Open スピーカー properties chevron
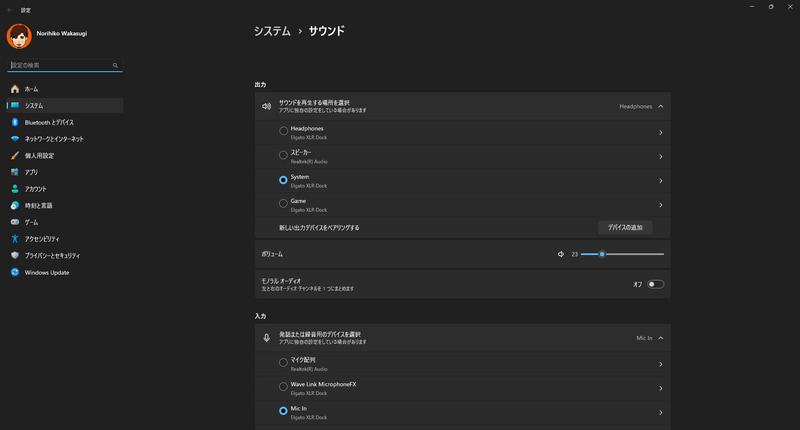 pos(661,157)
